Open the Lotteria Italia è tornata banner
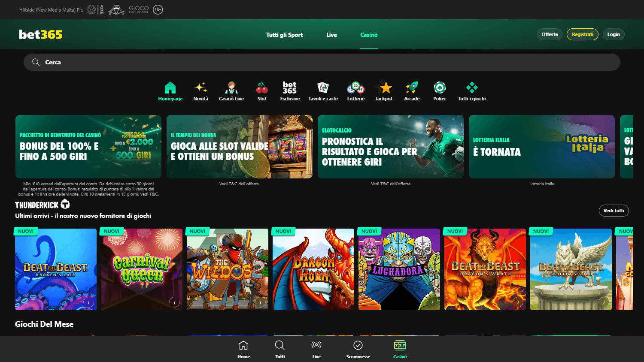 [x=542, y=147]
